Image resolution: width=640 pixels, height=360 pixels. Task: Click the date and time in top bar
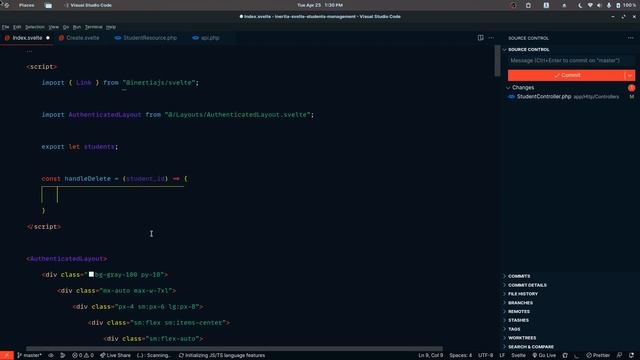click(320, 5)
